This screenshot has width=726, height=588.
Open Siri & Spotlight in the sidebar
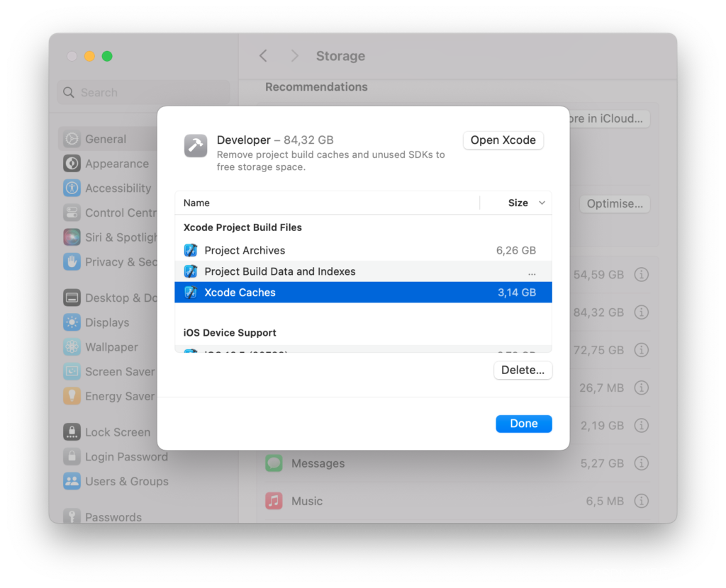[x=108, y=237]
